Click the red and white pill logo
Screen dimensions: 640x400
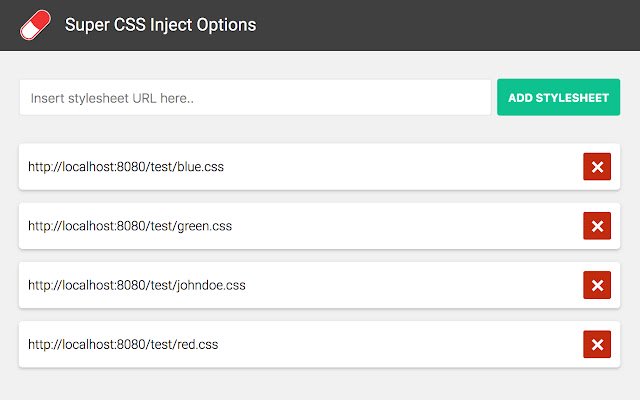(35, 25)
